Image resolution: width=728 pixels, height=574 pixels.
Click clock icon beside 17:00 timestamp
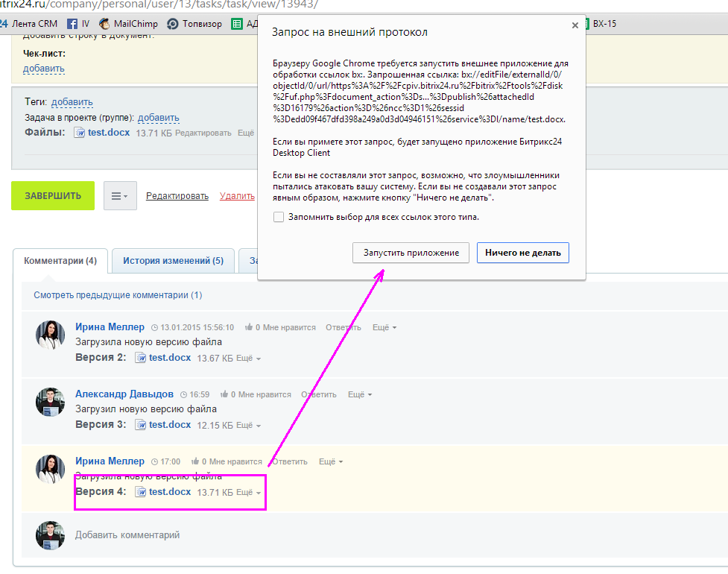(154, 461)
